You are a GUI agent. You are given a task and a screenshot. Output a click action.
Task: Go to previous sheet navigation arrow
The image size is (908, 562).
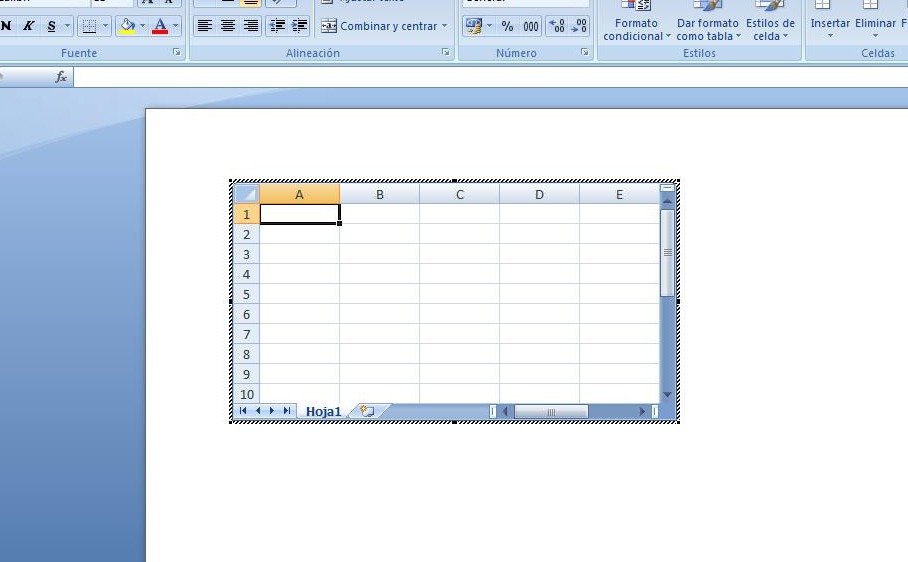click(x=258, y=411)
